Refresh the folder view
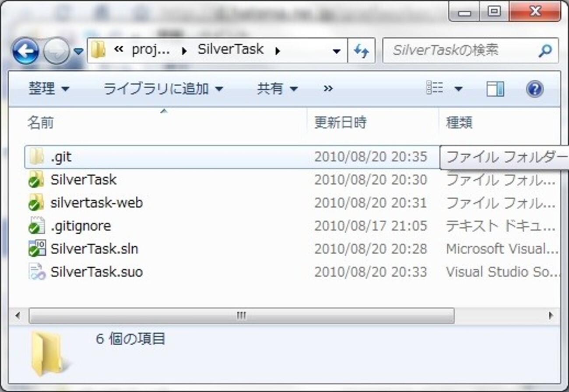Image resolution: width=569 pixels, height=392 pixels. pos(361,51)
